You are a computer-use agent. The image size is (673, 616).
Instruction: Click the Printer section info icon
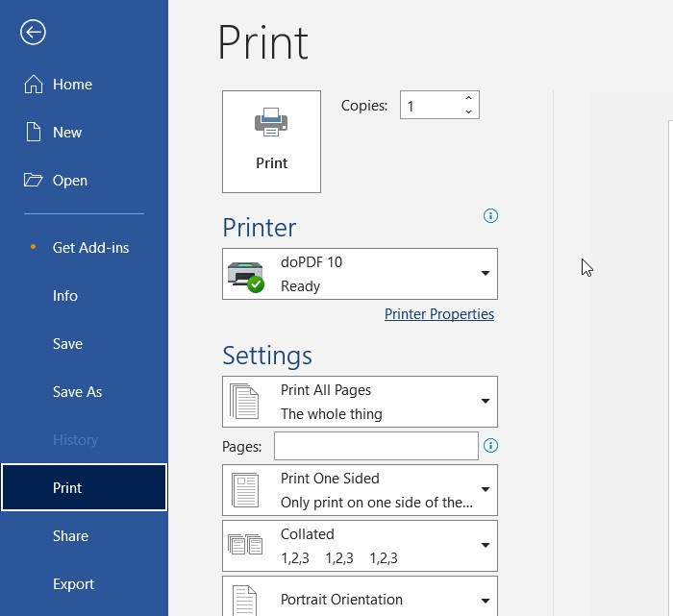pyautogui.click(x=490, y=216)
